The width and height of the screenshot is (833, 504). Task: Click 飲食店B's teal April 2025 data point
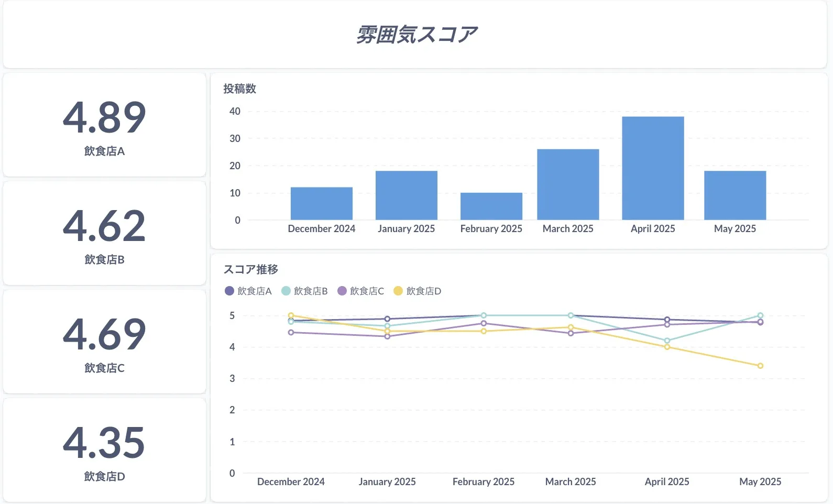(667, 341)
